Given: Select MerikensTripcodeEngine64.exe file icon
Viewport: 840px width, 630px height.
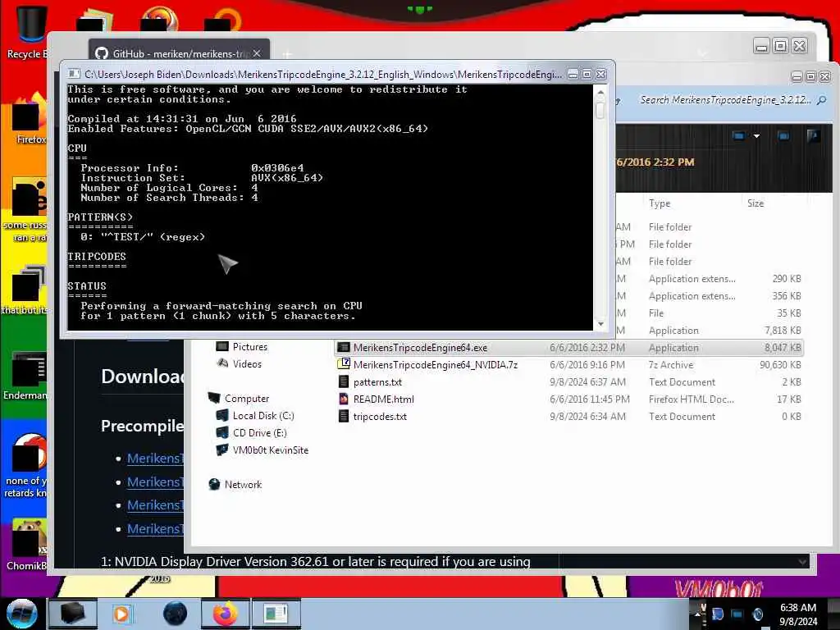Looking at the screenshot, I should click(x=344, y=348).
